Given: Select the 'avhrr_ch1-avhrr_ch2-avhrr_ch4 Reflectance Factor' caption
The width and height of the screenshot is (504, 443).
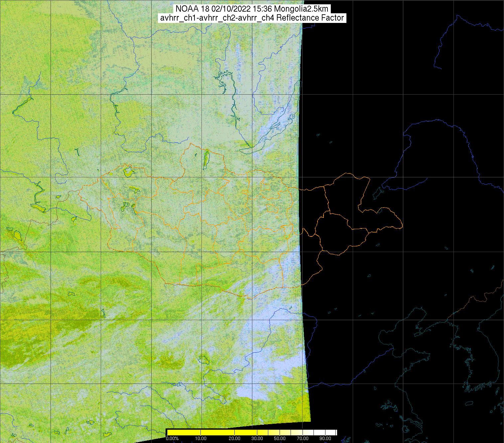Looking at the screenshot, I should click(x=252, y=18).
